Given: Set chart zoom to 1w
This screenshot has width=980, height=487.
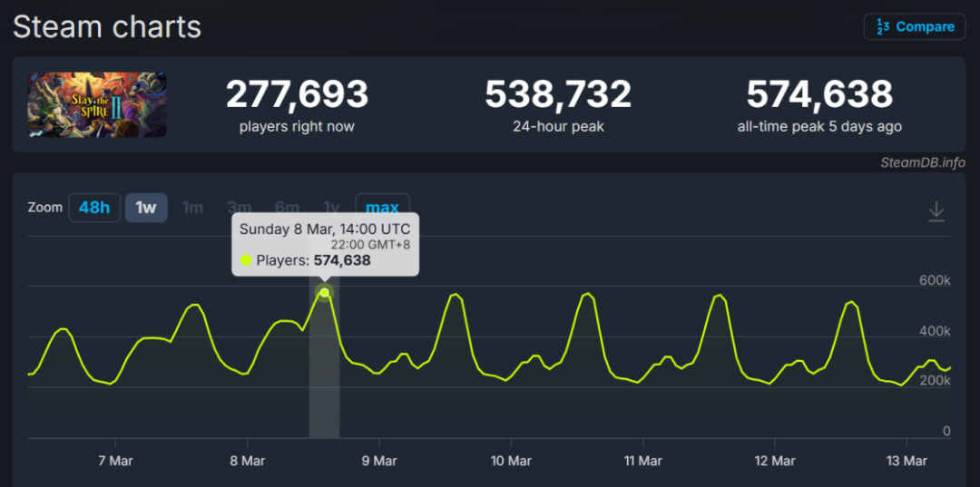Looking at the screenshot, I should click(x=146, y=208).
